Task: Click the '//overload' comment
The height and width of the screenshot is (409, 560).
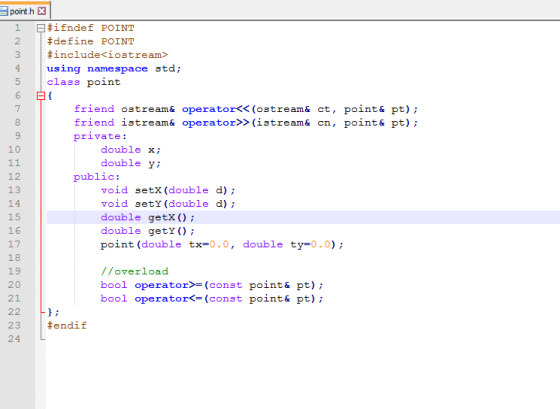Action: (134, 271)
